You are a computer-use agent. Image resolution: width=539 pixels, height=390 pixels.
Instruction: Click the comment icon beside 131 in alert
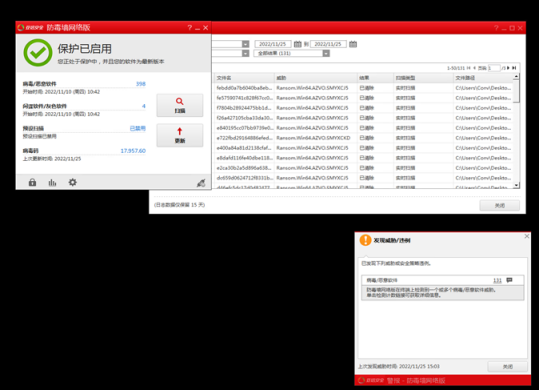pyautogui.click(x=509, y=280)
